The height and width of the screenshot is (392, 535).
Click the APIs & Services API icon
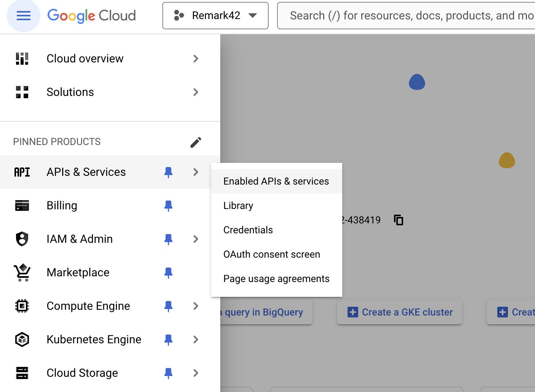pos(22,172)
